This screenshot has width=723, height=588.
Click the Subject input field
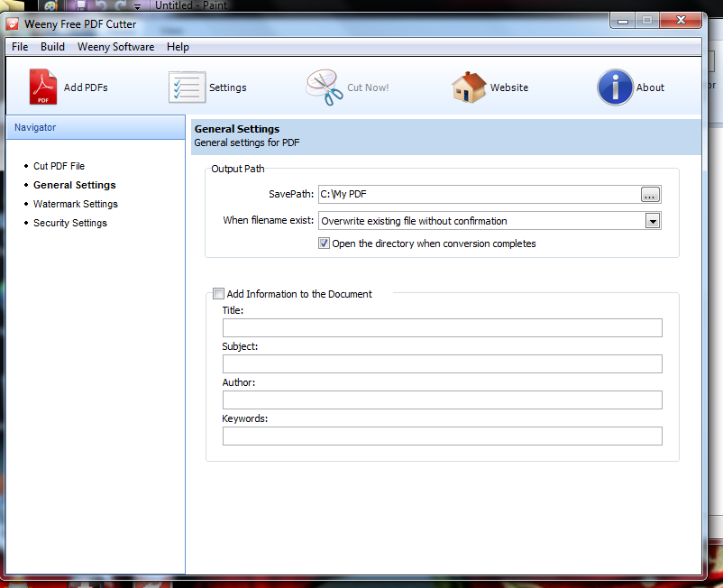(443, 363)
